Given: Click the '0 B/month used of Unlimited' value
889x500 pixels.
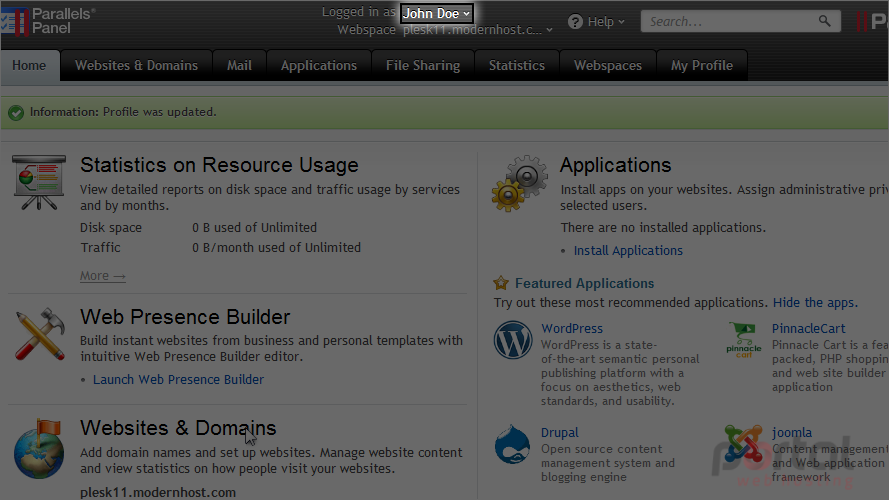Looking at the screenshot, I should pos(276,247).
